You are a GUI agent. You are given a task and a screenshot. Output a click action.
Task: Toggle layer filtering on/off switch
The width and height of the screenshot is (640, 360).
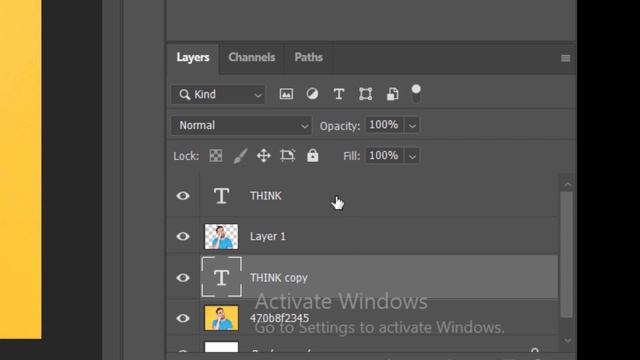[x=416, y=93]
